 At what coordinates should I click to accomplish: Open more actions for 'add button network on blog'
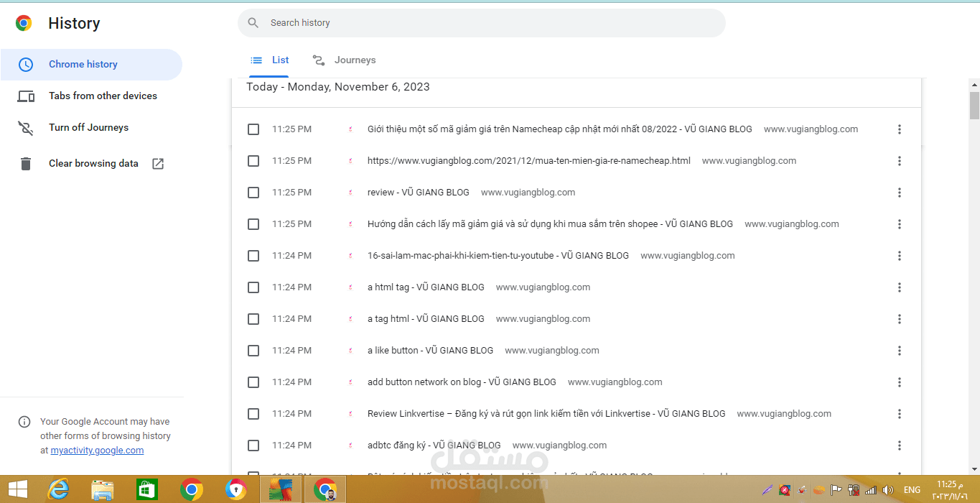point(899,382)
